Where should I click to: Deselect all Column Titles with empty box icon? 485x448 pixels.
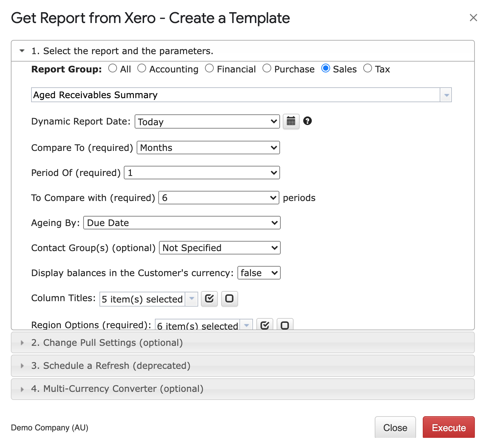coord(229,299)
